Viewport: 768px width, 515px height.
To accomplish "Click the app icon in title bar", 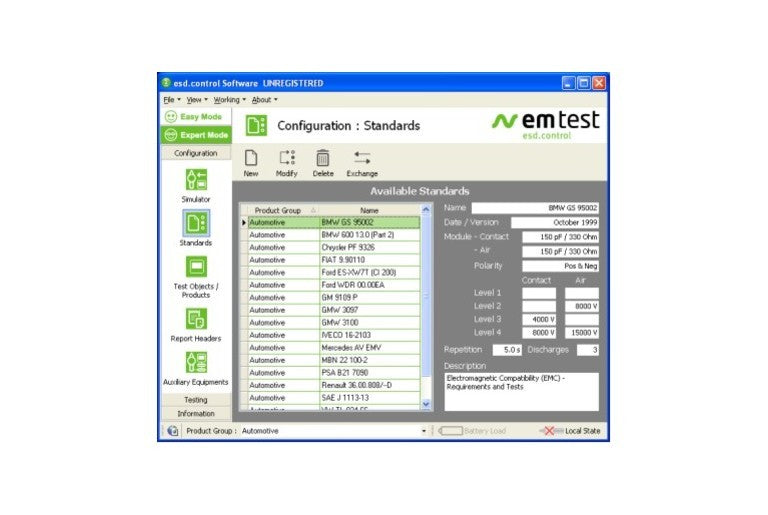I will [166, 83].
